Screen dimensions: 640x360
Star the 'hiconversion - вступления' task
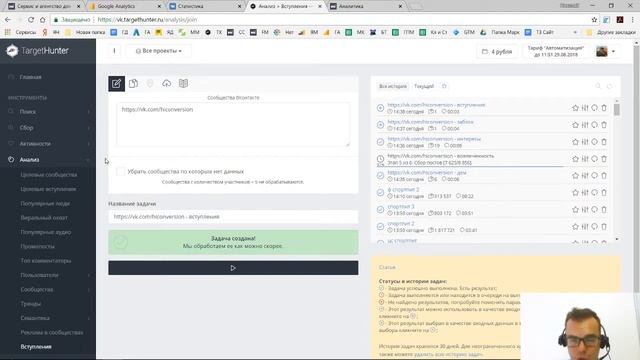pos(575,108)
